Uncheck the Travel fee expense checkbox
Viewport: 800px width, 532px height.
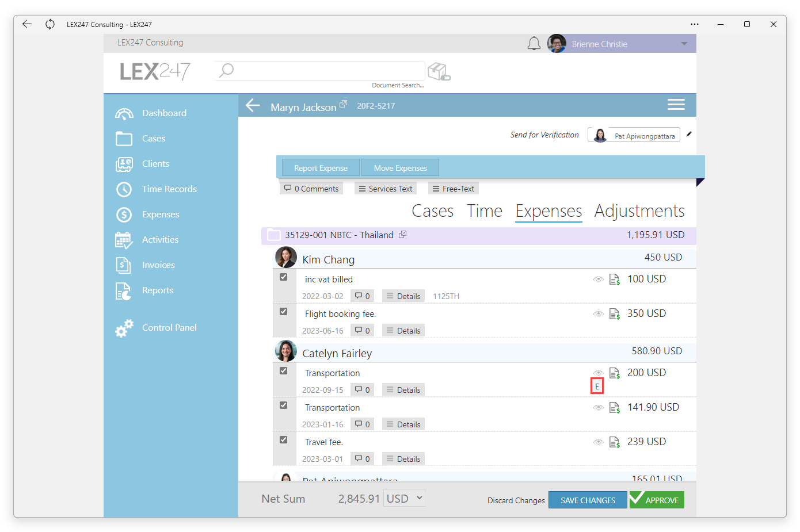coord(283,440)
